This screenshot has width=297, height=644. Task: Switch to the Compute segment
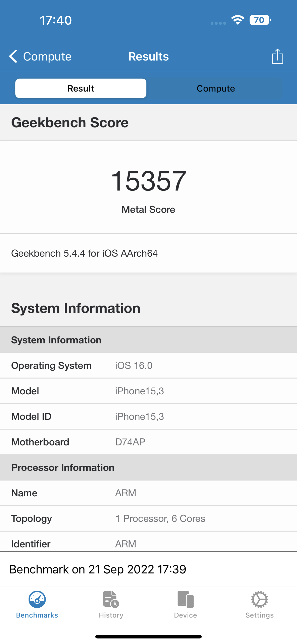[215, 88]
